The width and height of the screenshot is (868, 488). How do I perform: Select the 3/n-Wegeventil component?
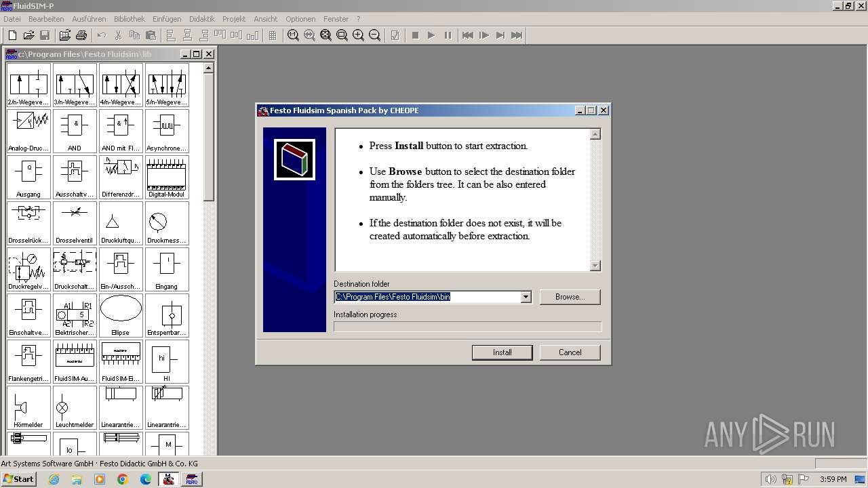point(75,85)
